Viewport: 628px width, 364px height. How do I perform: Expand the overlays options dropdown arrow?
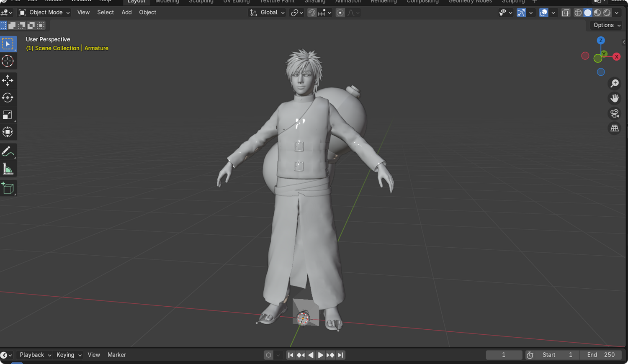(553, 13)
